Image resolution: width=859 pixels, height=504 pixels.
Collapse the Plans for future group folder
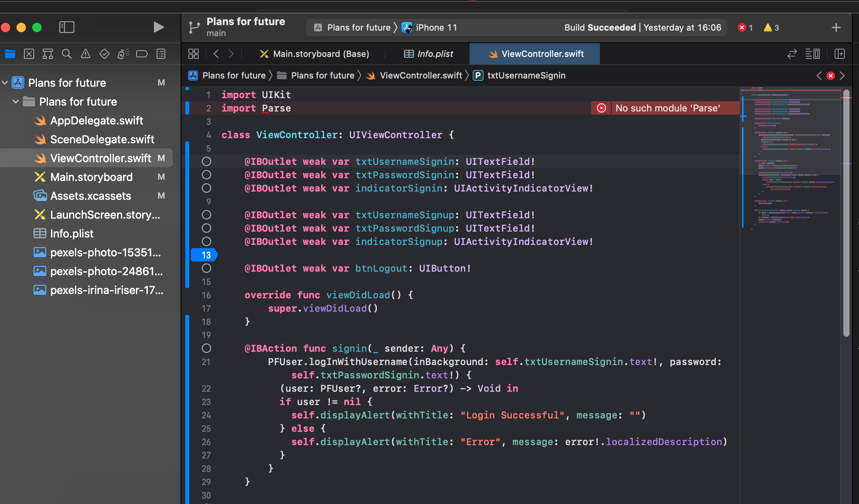click(16, 102)
